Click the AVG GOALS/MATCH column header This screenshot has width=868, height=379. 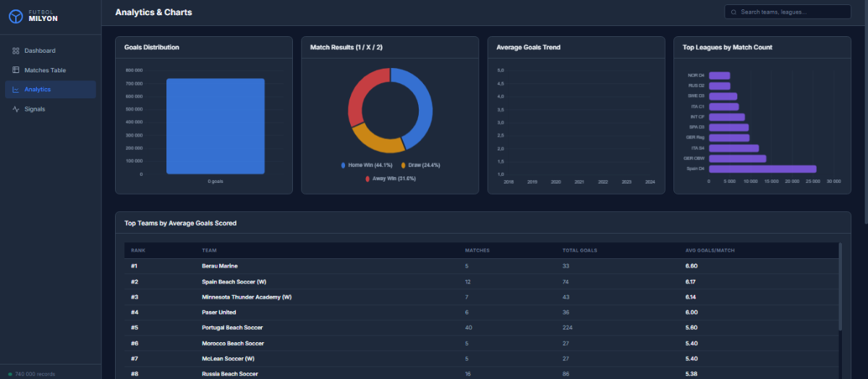(710, 250)
